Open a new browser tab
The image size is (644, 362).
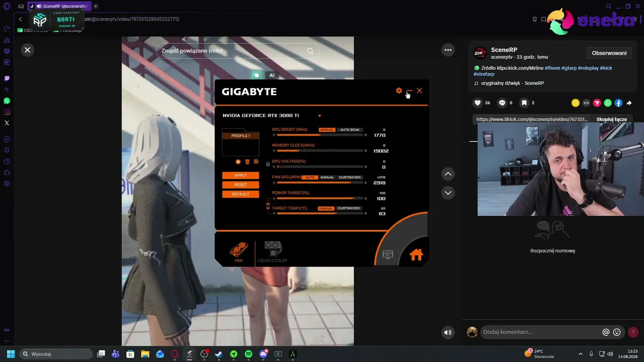[x=96, y=6]
